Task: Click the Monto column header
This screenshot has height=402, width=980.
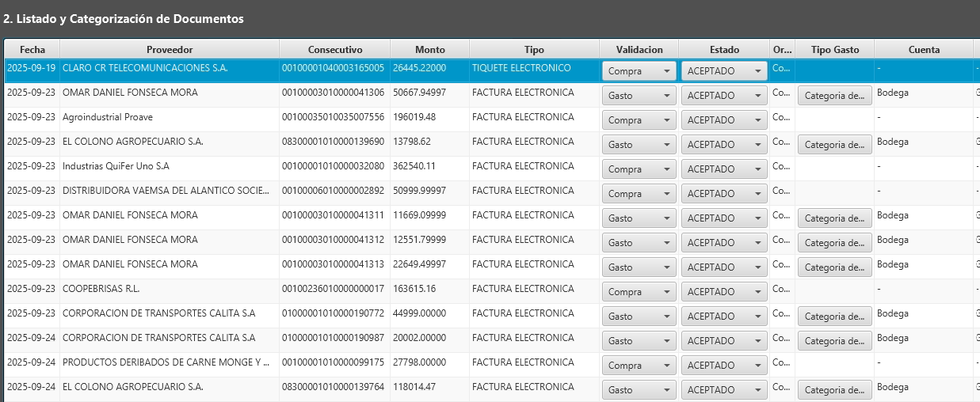Action: (x=429, y=49)
